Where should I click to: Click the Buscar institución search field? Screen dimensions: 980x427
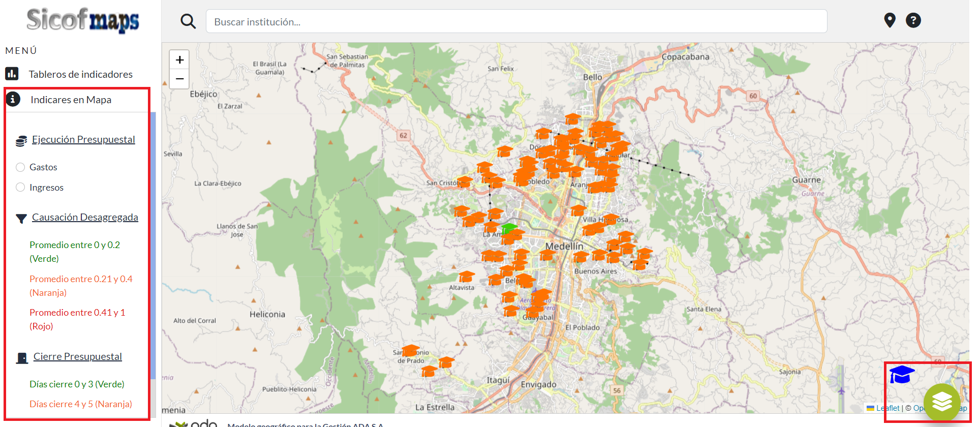(516, 22)
